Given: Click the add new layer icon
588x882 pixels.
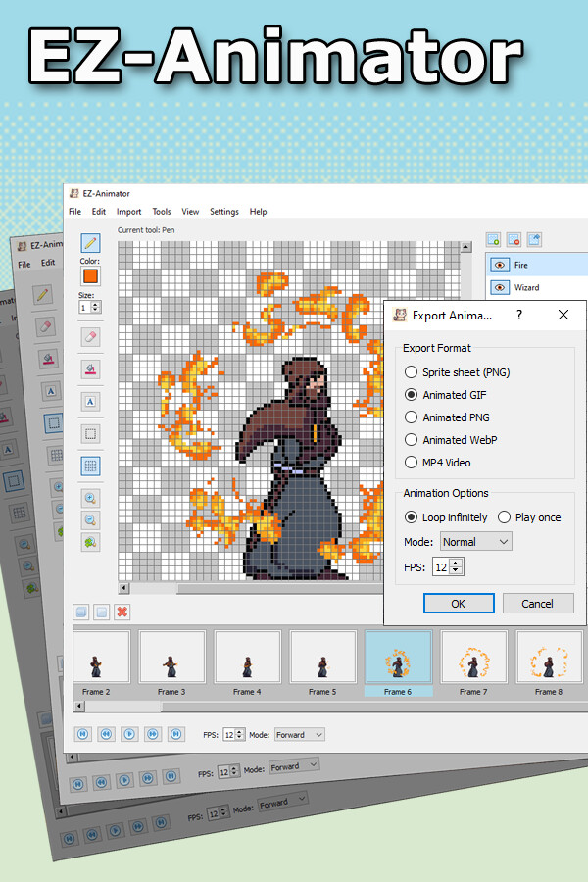Looking at the screenshot, I should tap(494, 239).
